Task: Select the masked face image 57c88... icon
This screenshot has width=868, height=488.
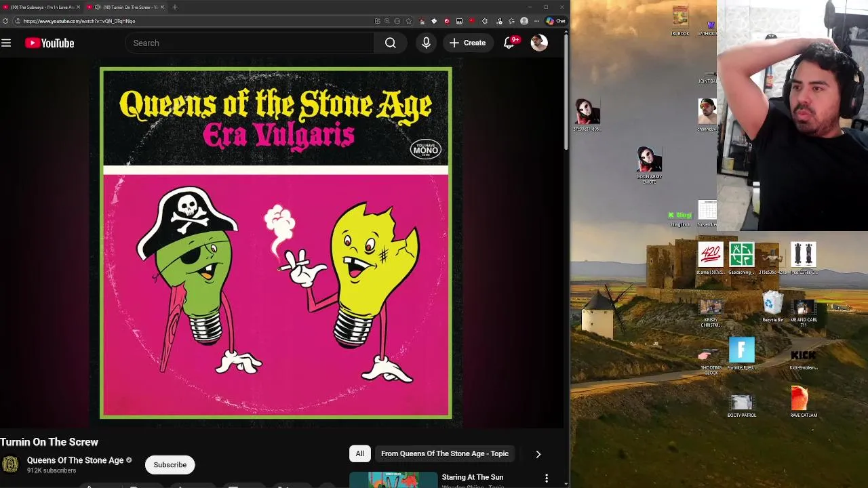Action: point(587,115)
